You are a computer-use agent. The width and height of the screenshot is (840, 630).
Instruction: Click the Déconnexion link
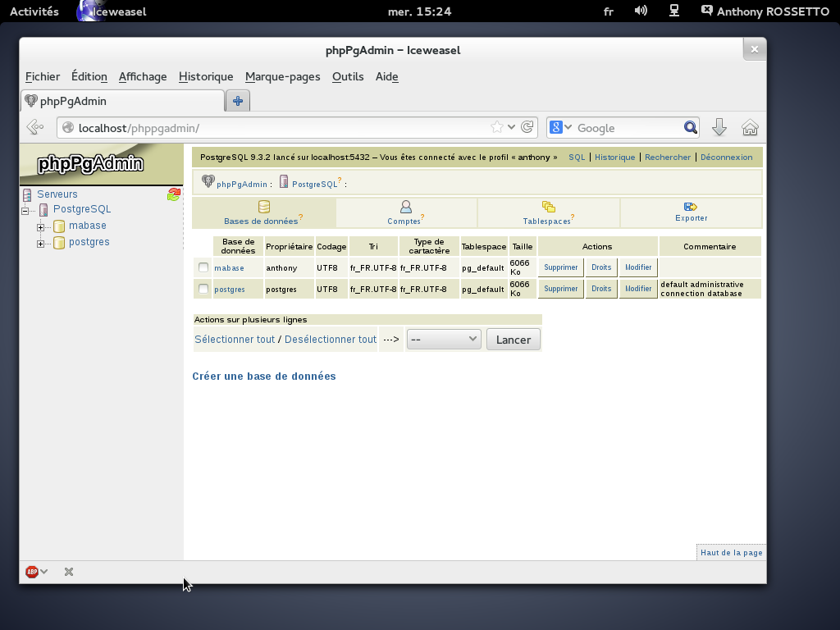727,157
